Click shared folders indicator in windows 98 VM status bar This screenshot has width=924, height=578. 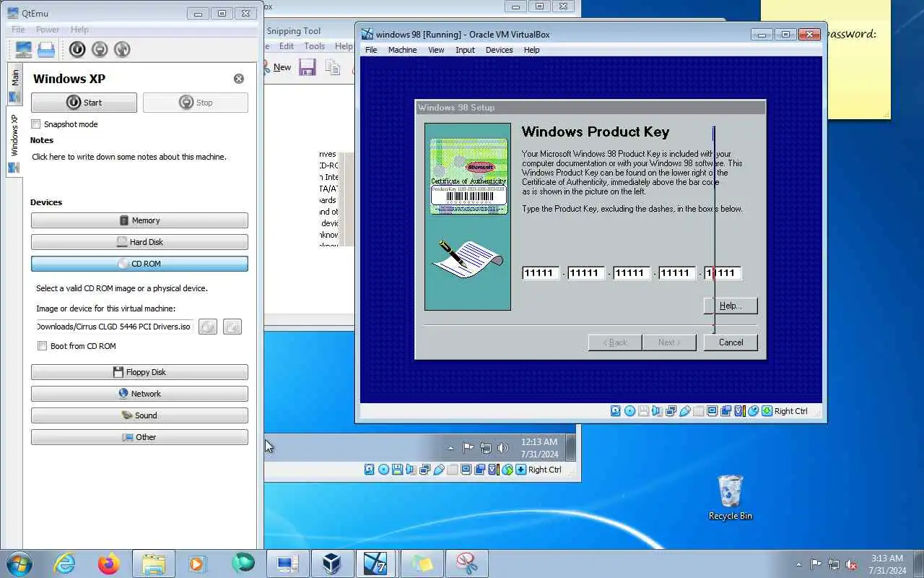tap(698, 411)
